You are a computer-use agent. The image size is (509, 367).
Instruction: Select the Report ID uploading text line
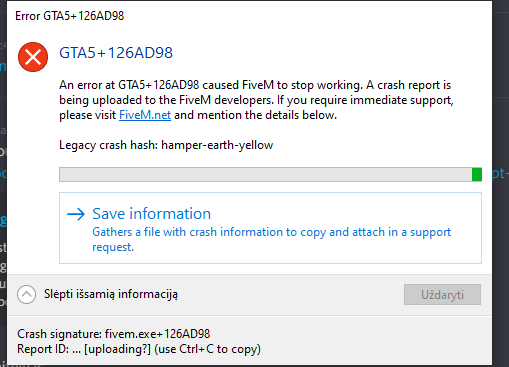pyautogui.click(x=139, y=349)
